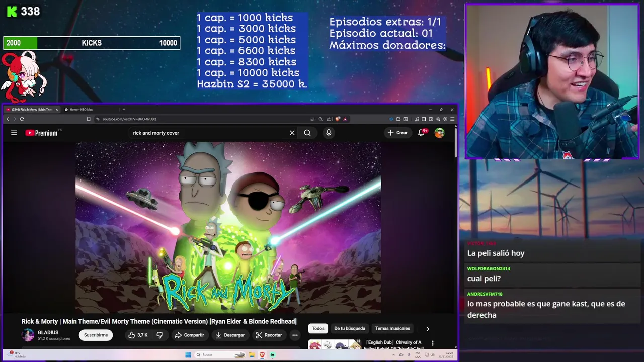The image size is (644, 362).
Task: Run search with the magnifier button
Action: pos(307,133)
